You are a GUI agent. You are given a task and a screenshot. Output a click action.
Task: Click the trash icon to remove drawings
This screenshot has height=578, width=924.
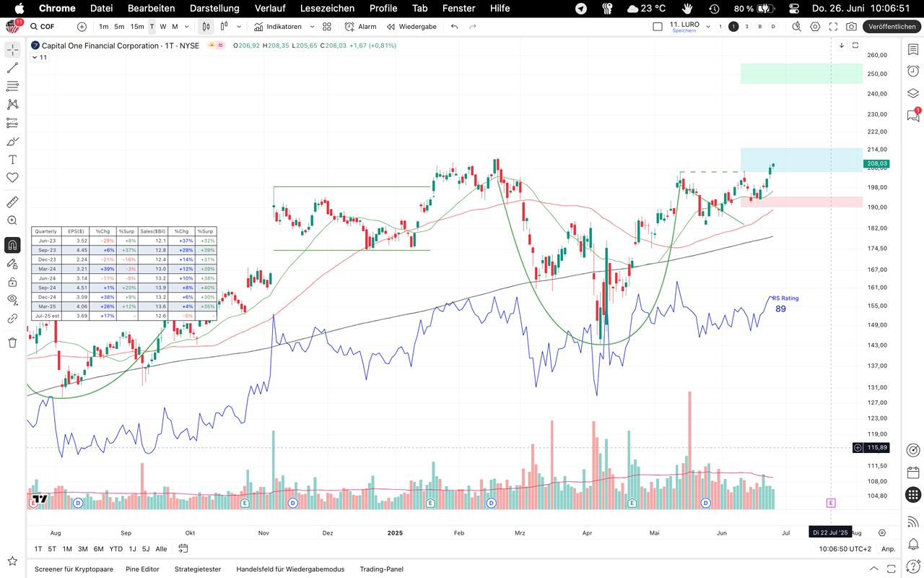12,342
